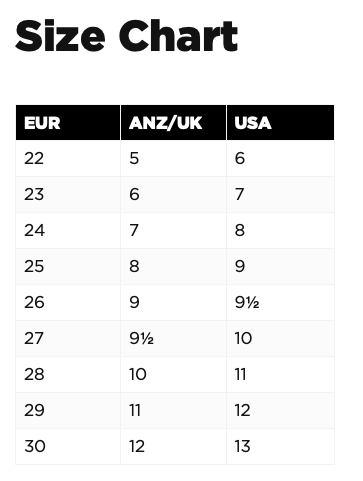Click EUR size 22 cell
This screenshot has height=481, width=363.
pos(68,158)
